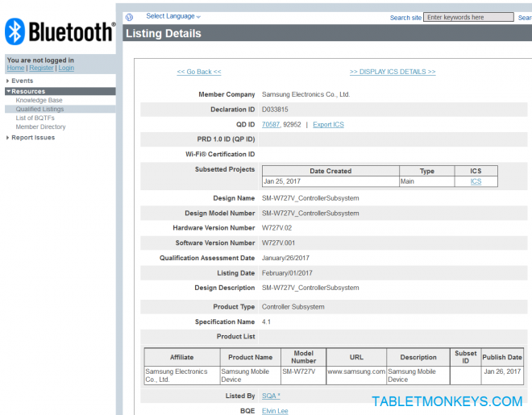Click February/01/2017 listing date
Image resolution: width=532 pixels, height=415 pixels.
[x=287, y=273]
